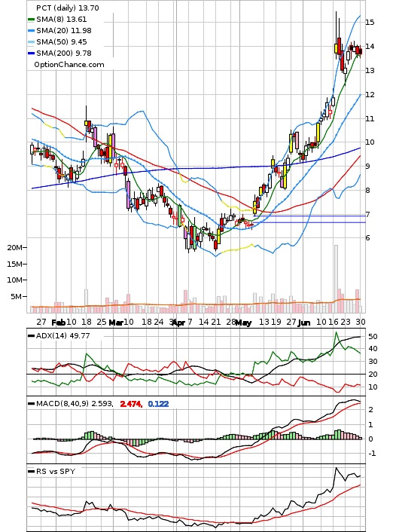Click the tallest volume bar near June 16
The image size is (396, 532).
[x=336, y=279]
